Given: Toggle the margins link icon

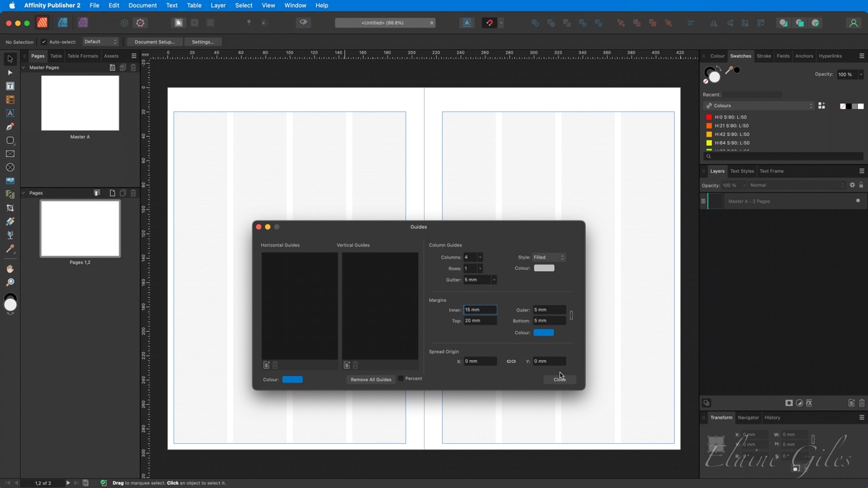Looking at the screenshot, I should [x=571, y=315].
